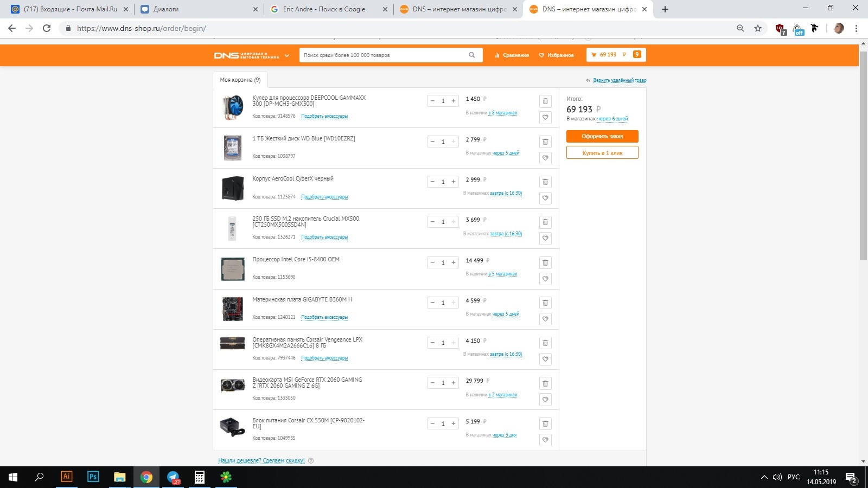
Task: Show hidden system tray icons
Action: click(764, 477)
